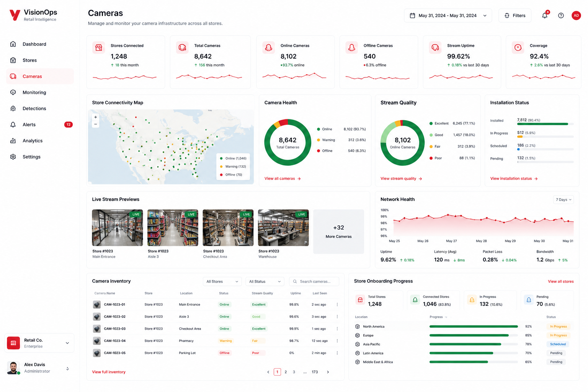Open the AD user avatar menu
This screenshot has width=588, height=392.
(x=576, y=16)
